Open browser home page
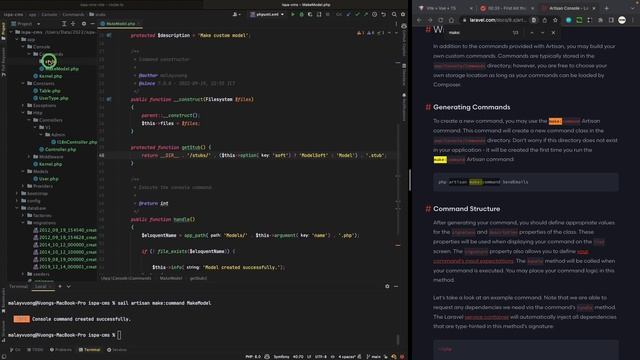Viewport: 640px width, 360px height. (451, 20)
